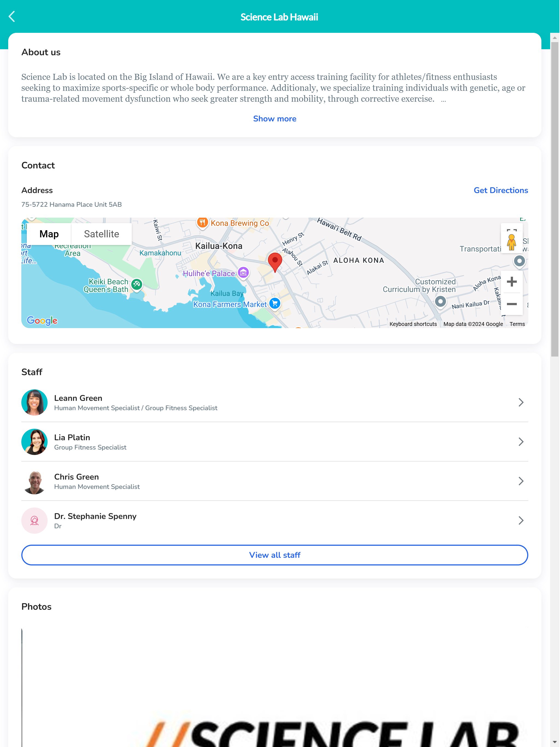The width and height of the screenshot is (560, 747).
Task: Click the red location pin on the map
Action: [x=275, y=262]
